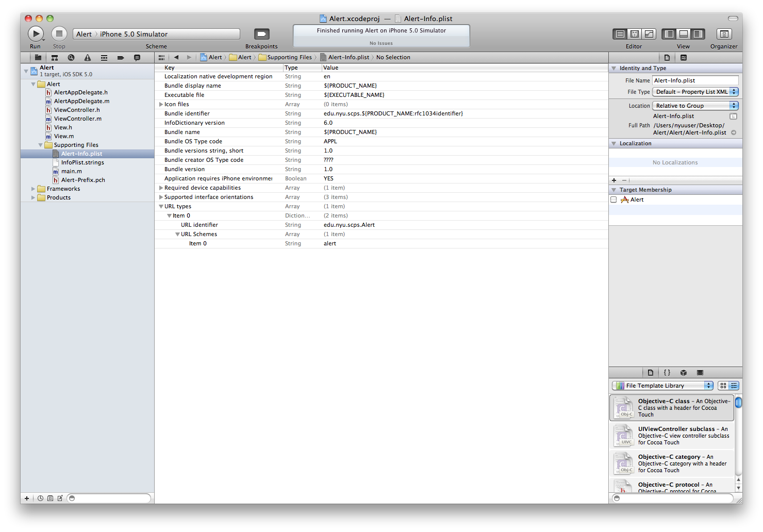Go forward with the jump bar right arrow

pyautogui.click(x=189, y=58)
